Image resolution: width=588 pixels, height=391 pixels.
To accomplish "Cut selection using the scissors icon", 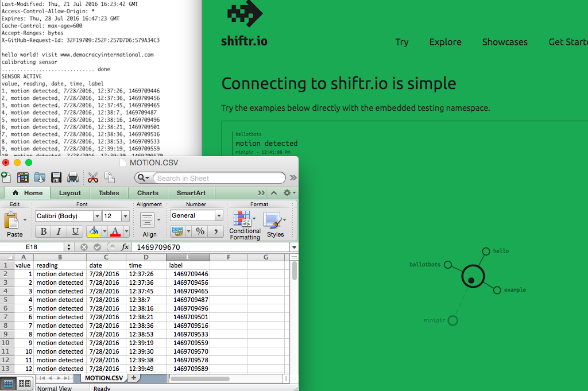I will pyautogui.click(x=92, y=177).
